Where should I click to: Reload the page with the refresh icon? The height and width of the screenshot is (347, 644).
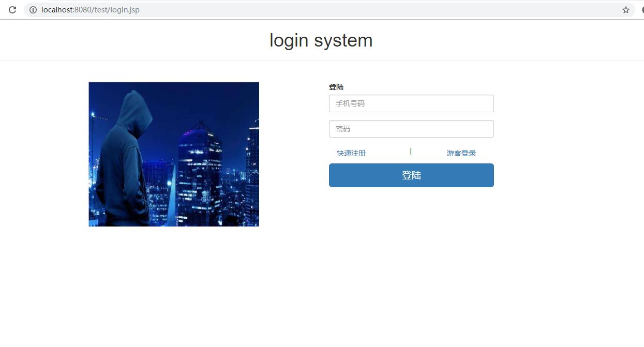pyautogui.click(x=12, y=10)
